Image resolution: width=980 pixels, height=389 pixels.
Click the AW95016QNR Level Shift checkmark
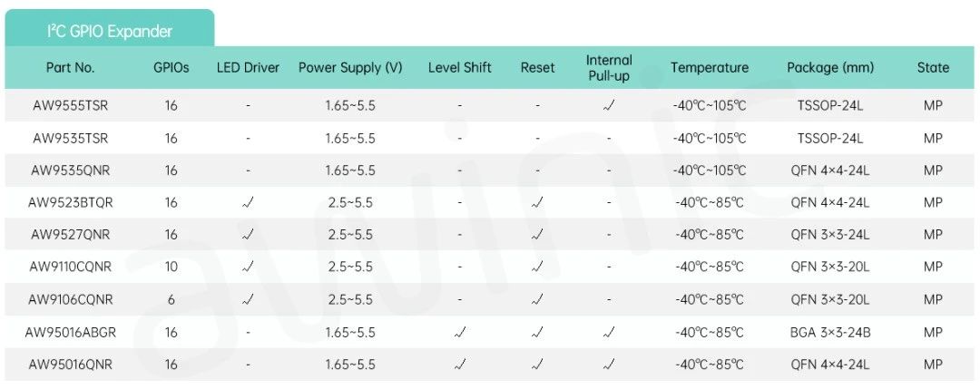tap(460, 365)
